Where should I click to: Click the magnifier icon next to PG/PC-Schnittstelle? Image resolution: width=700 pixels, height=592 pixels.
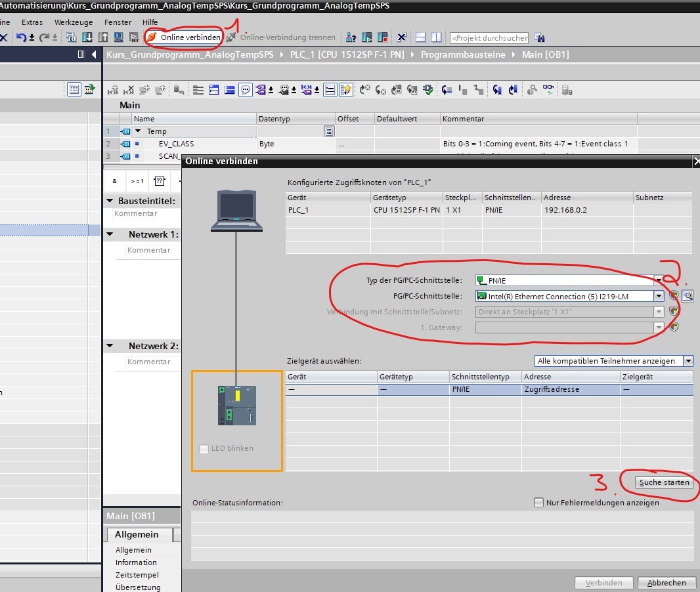687,296
